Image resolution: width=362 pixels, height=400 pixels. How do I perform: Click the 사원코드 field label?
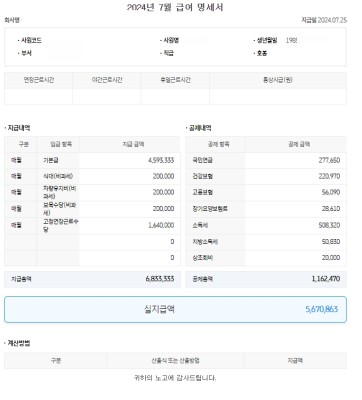pos(31,40)
